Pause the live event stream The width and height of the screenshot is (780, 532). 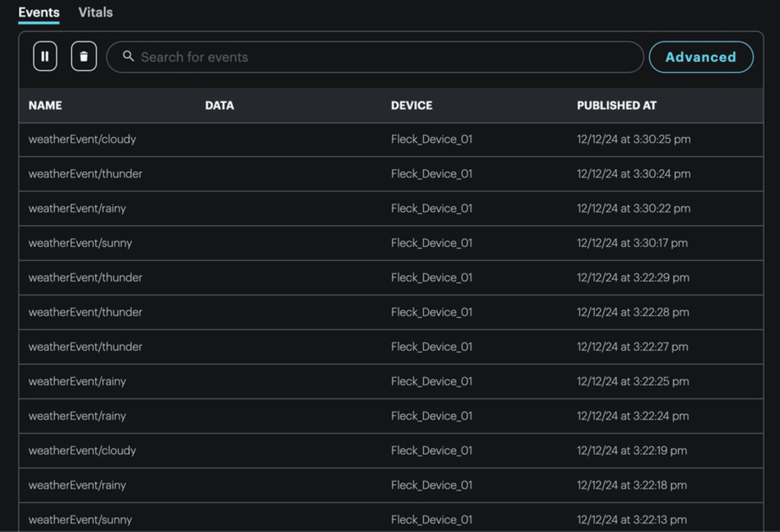[x=45, y=56]
